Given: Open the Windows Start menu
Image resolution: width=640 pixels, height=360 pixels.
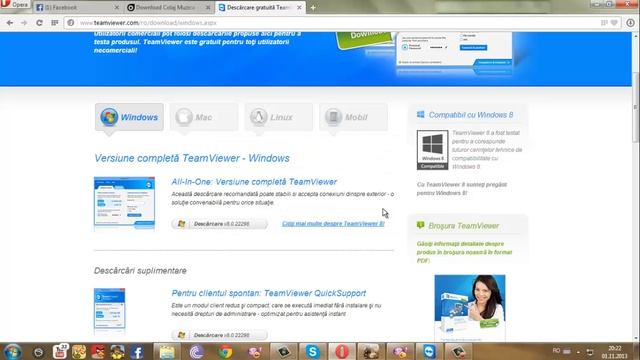Looking at the screenshot, I should click(x=12, y=352).
